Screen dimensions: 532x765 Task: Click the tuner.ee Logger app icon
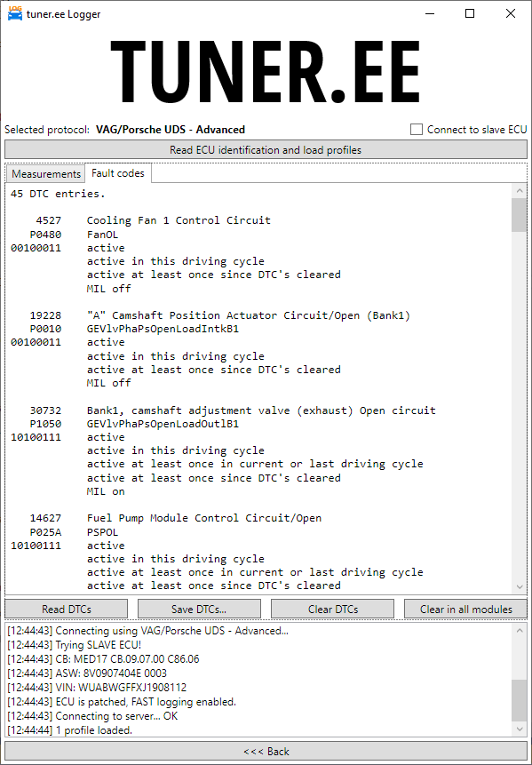click(x=15, y=13)
